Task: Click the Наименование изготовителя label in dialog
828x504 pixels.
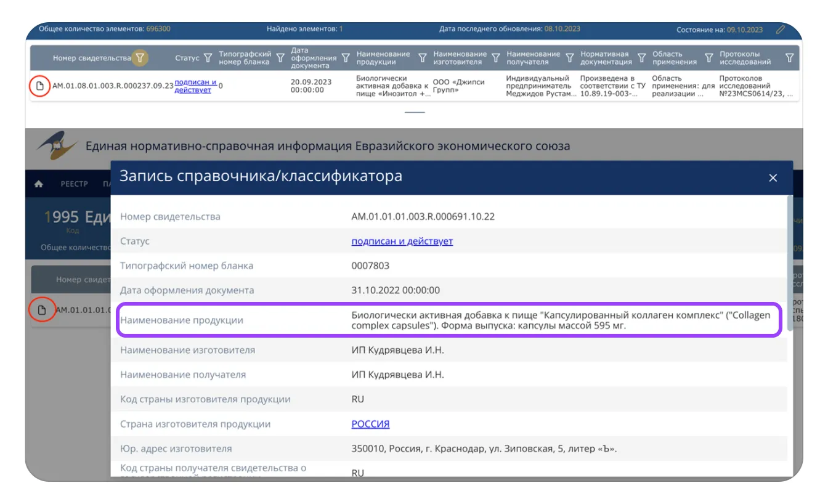Action: pyautogui.click(x=187, y=350)
